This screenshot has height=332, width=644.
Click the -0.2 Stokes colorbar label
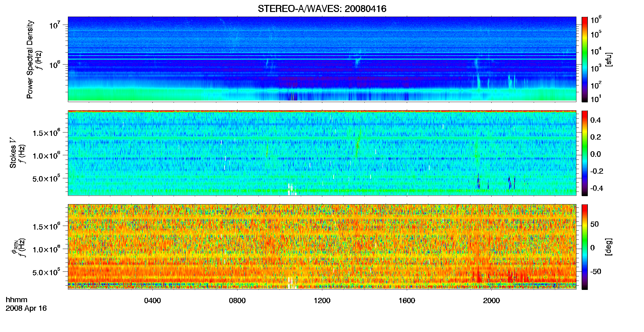pyautogui.click(x=597, y=171)
